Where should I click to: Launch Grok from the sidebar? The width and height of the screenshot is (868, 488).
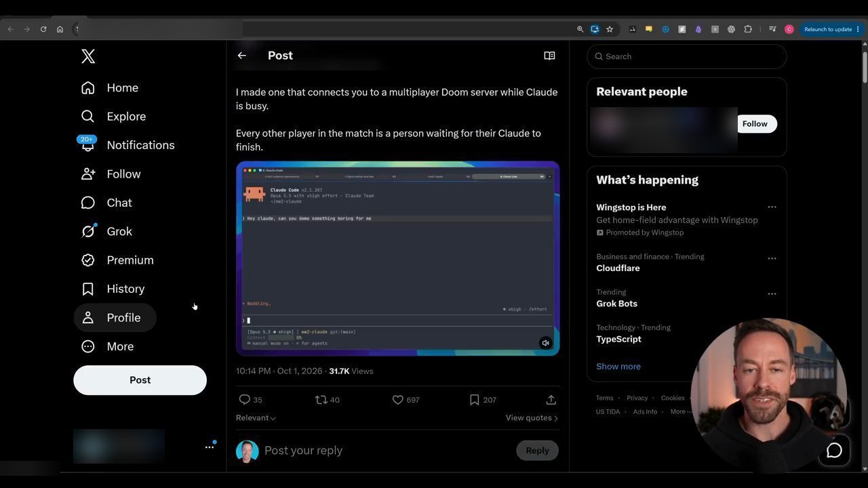point(106,231)
